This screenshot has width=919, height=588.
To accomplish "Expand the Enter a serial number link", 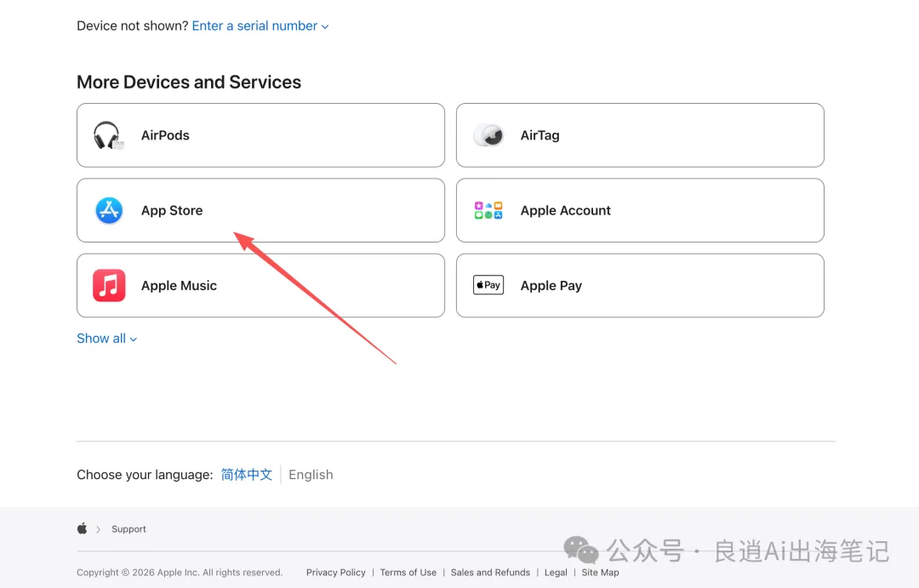I will [260, 26].
